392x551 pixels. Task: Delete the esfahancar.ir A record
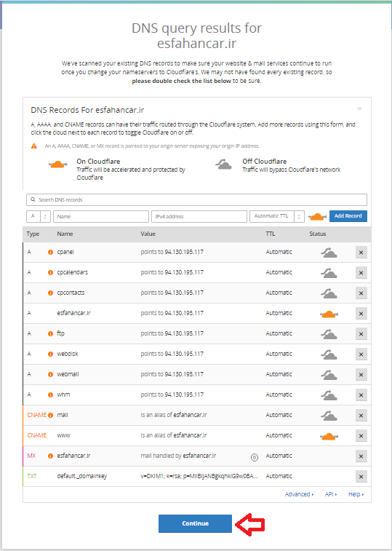[x=361, y=314]
